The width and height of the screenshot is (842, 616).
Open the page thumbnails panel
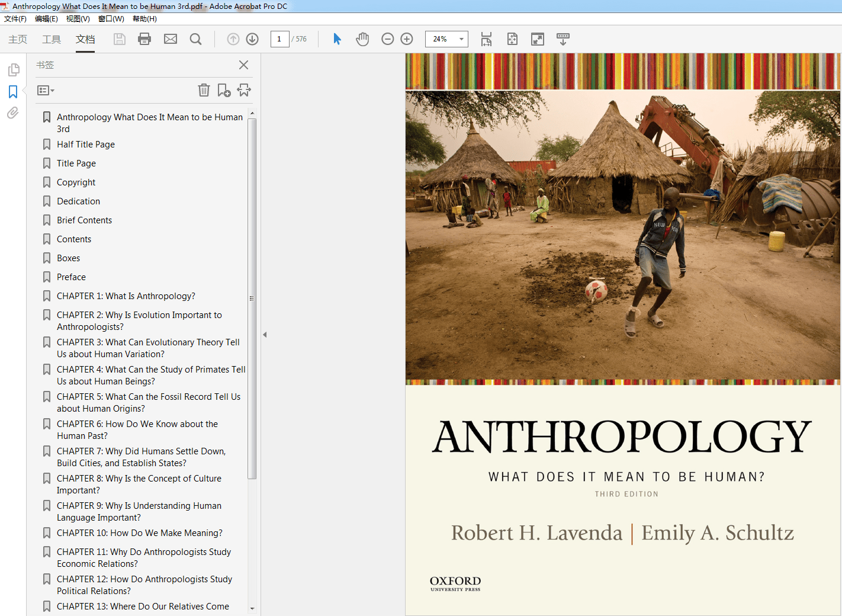point(14,69)
